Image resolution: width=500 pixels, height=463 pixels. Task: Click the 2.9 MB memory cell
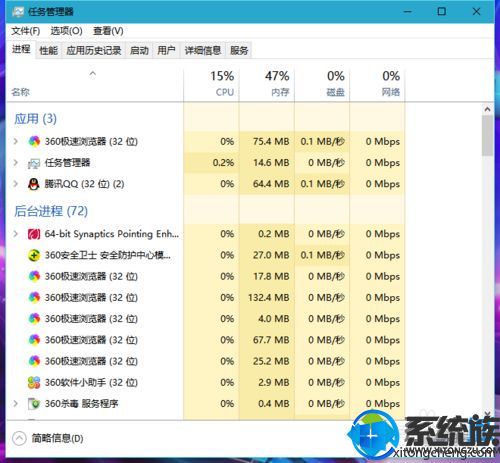click(267, 382)
